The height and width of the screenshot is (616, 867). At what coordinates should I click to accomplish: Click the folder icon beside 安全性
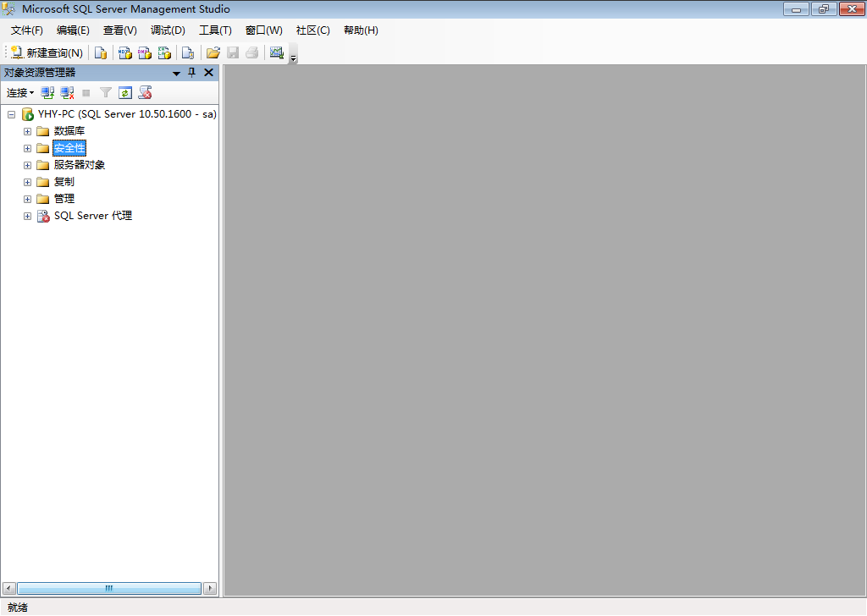[42, 149]
